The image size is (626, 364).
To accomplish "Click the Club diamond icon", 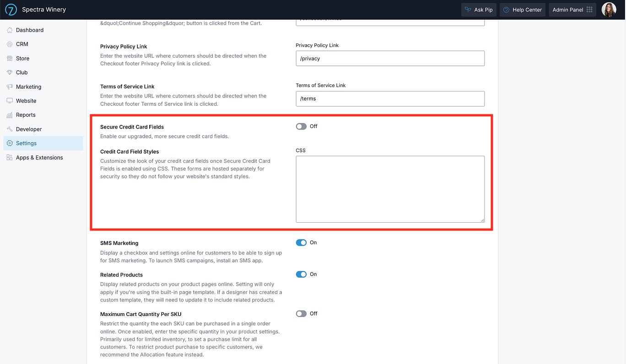I will coord(10,73).
